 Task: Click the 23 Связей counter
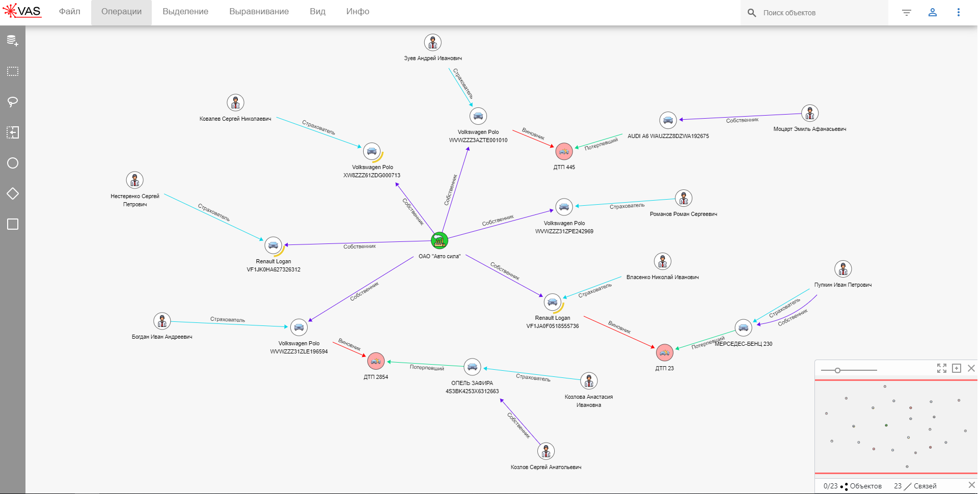[x=915, y=486]
